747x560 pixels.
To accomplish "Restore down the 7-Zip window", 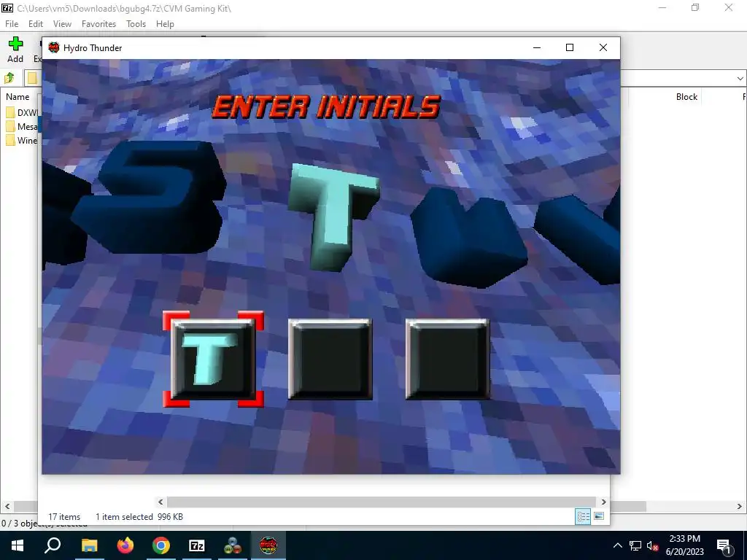I will click(x=695, y=7).
